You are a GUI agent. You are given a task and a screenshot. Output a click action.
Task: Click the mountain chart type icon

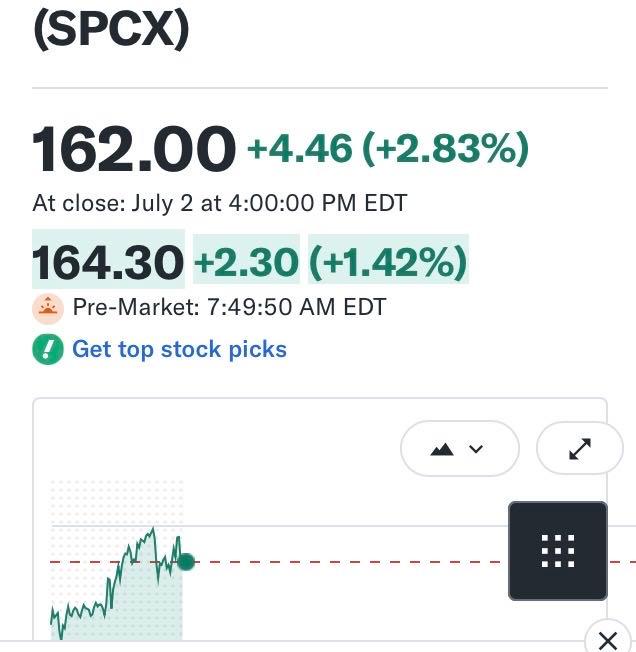click(442, 449)
